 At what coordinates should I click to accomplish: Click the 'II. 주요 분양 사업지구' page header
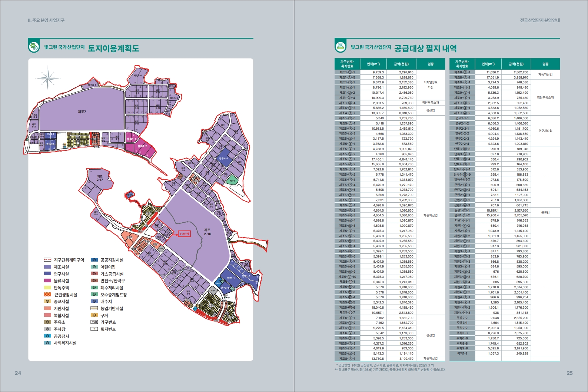(46, 20)
